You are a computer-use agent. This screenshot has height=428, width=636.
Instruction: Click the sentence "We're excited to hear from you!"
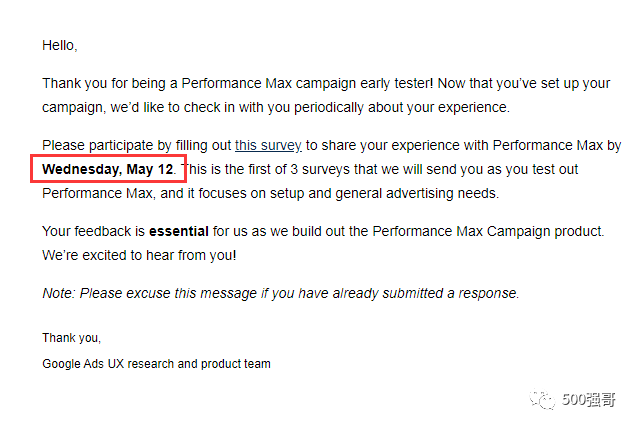(x=139, y=255)
